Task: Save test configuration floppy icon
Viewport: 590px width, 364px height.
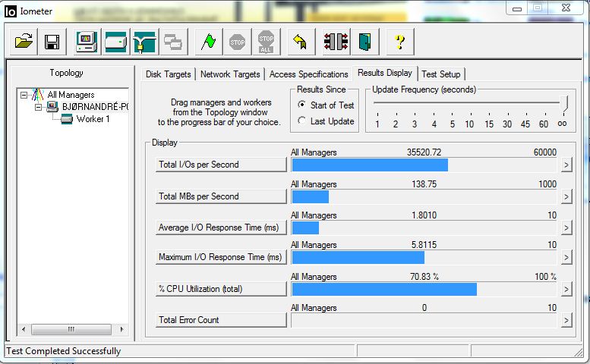Action: pos(52,41)
